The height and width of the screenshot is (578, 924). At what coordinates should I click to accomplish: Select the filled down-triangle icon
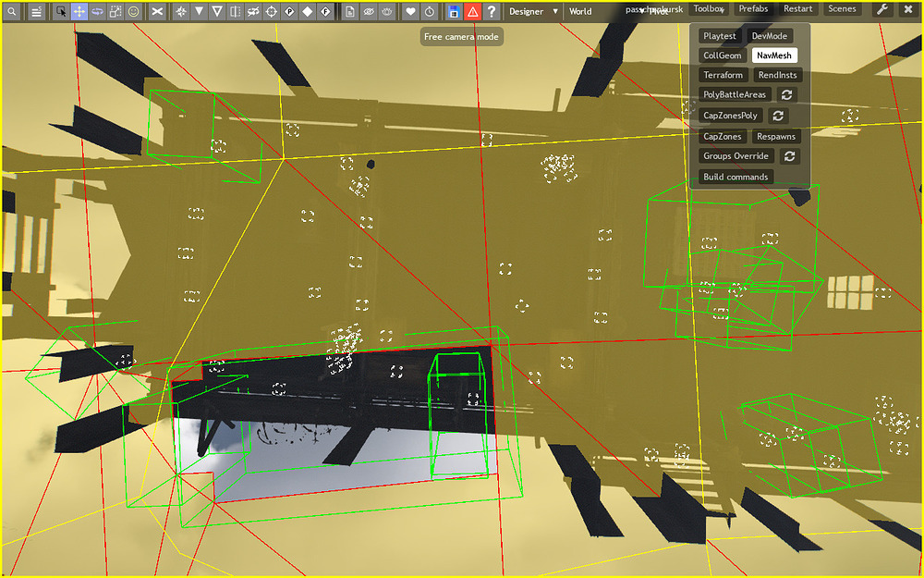click(x=200, y=11)
